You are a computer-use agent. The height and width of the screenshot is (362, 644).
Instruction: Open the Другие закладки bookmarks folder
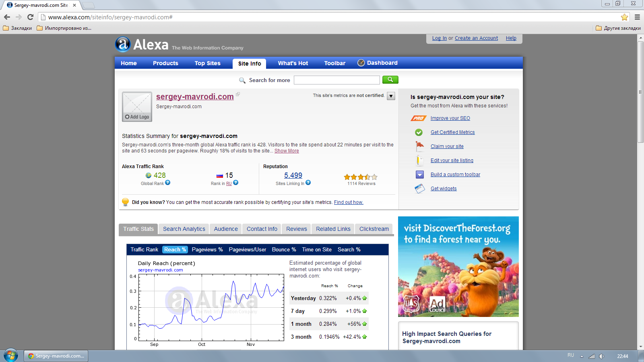[618, 28]
